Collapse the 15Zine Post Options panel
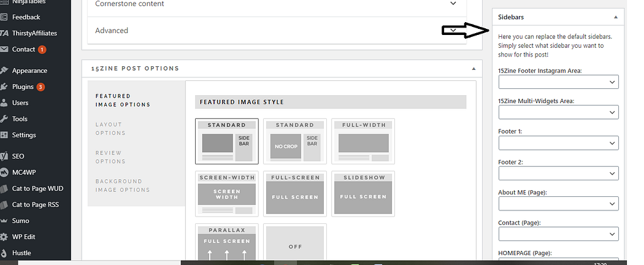 tap(473, 69)
